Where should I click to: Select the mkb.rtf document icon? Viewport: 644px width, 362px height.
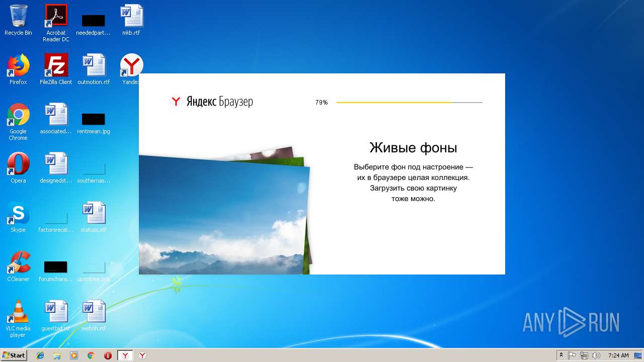tap(131, 20)
